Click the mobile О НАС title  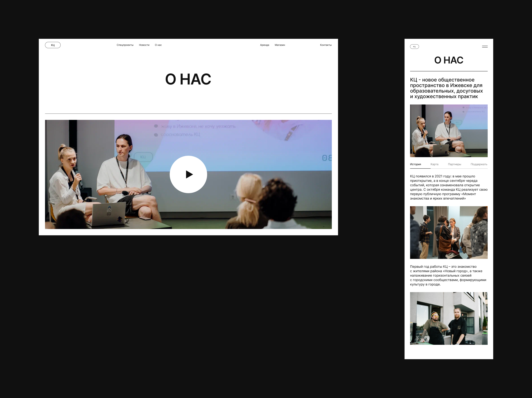(x=449, y=60)
